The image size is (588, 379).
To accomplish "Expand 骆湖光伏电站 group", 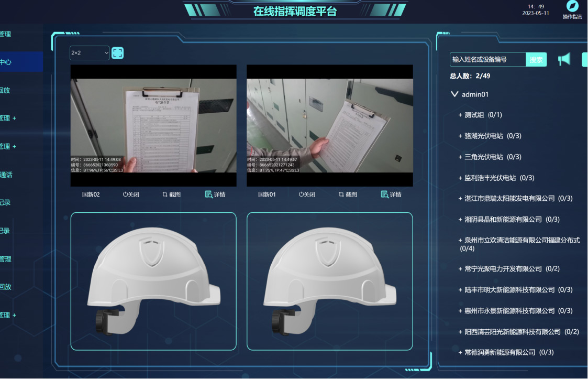I will pos(461,136).
